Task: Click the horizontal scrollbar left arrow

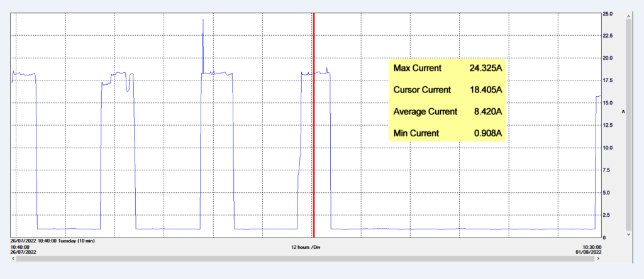Action: pos(13,257)
